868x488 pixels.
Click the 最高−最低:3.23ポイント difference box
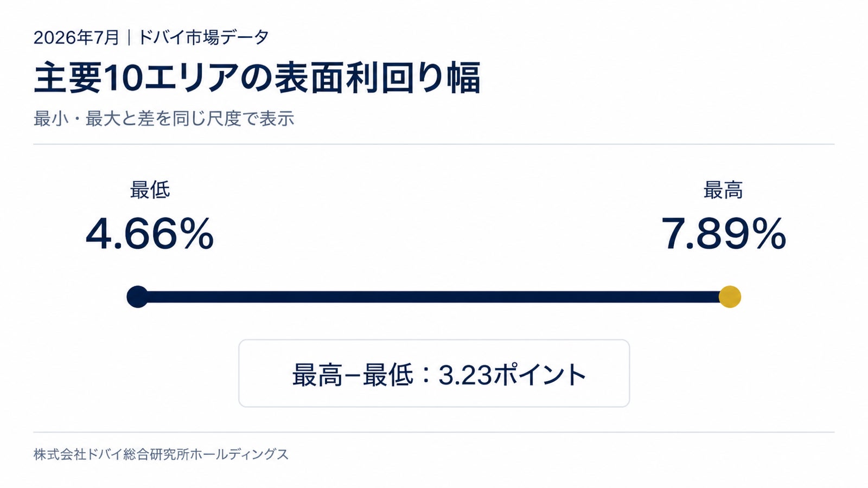(434, 373)
